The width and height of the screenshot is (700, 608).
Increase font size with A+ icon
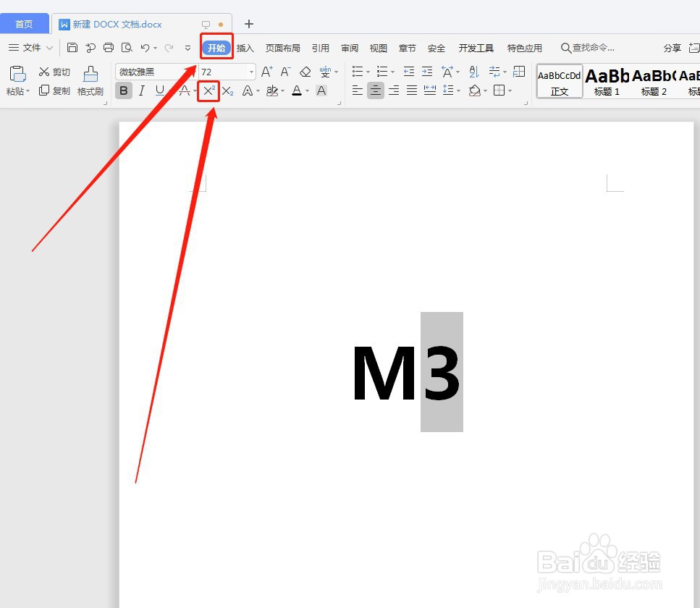[267, 72]
